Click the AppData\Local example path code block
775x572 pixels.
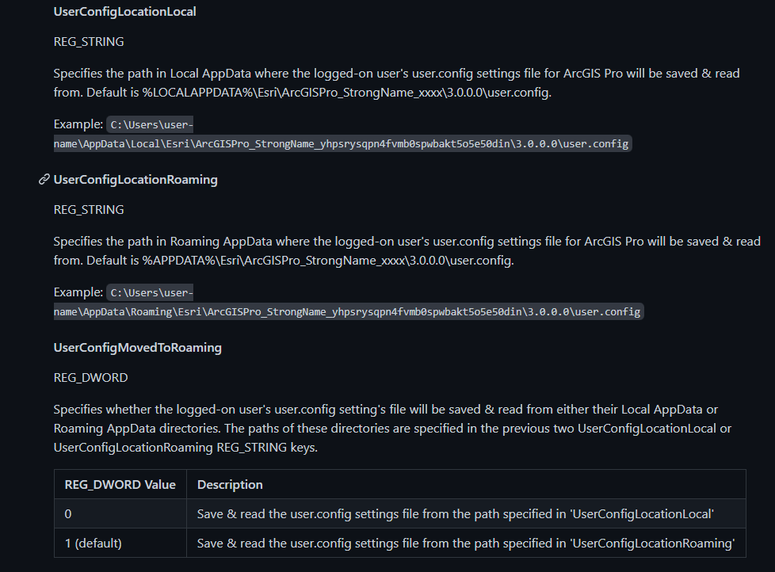coord(341,144)
